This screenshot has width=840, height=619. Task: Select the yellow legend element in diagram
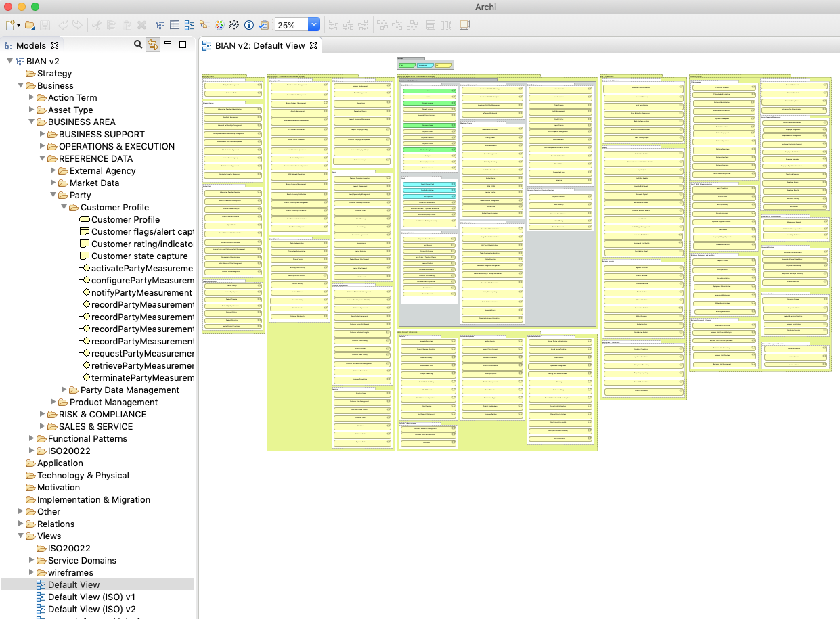[443, 65]
